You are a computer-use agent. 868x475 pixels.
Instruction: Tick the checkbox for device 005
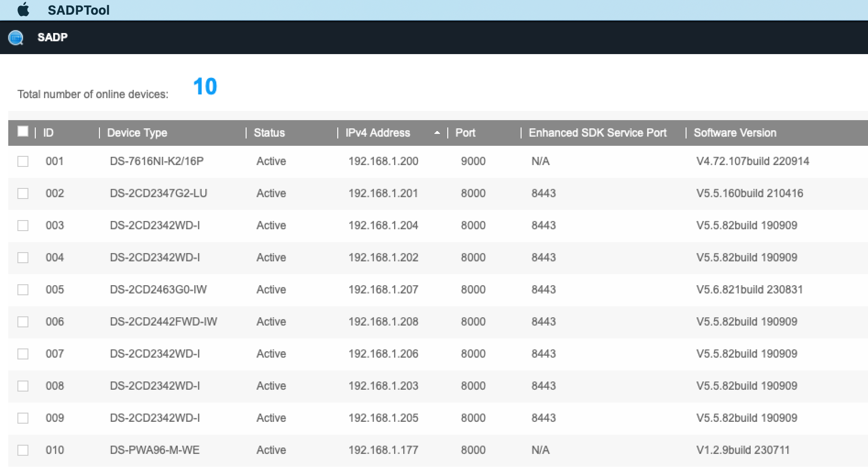23,290
